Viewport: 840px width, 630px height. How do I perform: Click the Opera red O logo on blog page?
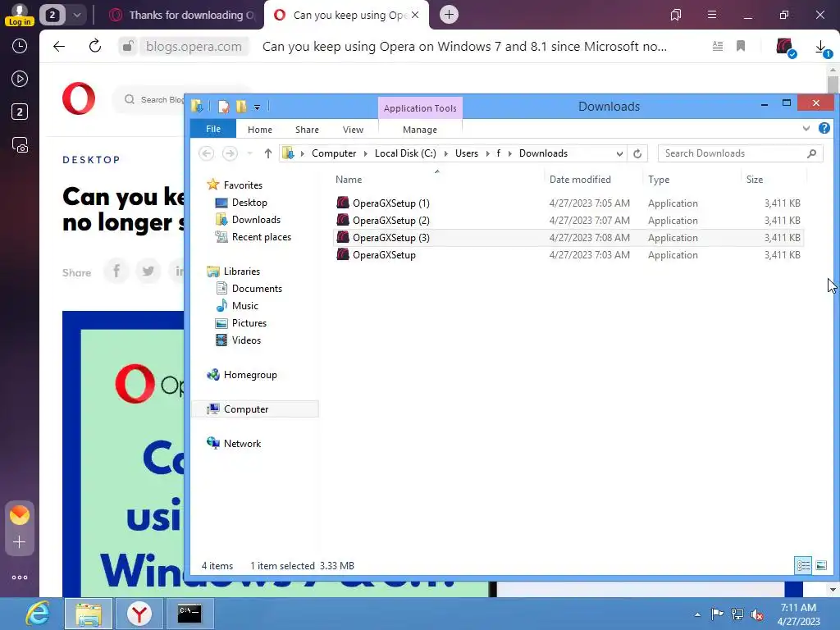tap(79, 98)
